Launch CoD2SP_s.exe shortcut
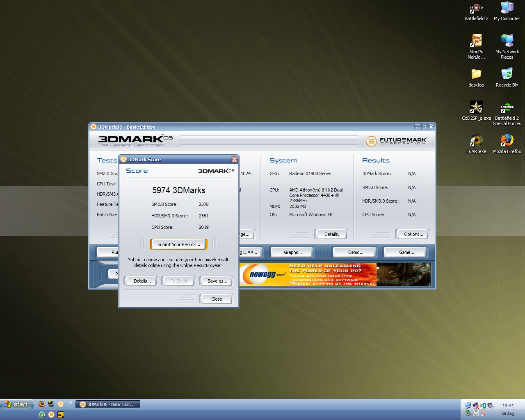 pos(476,110)
